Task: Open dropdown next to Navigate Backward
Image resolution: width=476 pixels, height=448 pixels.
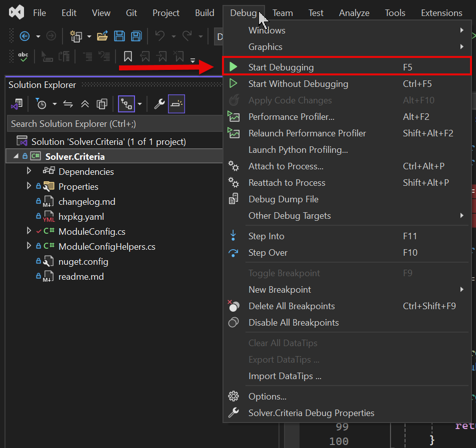Action: tap(38, 36)
